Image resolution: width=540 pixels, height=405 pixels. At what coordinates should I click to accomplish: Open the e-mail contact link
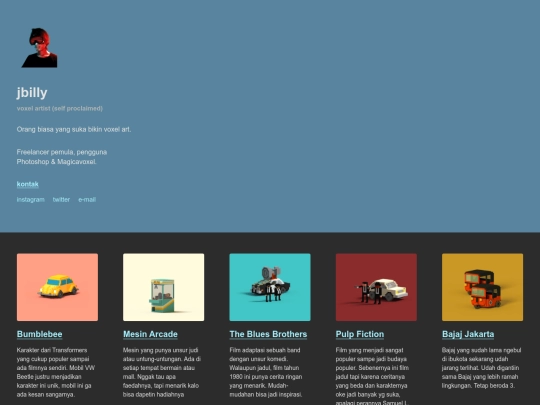(87, 200)
